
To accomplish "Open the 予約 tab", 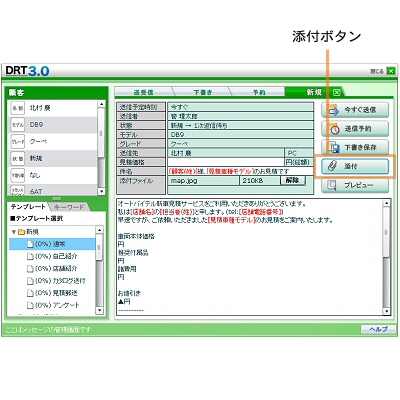I will [x=259, y=92].
